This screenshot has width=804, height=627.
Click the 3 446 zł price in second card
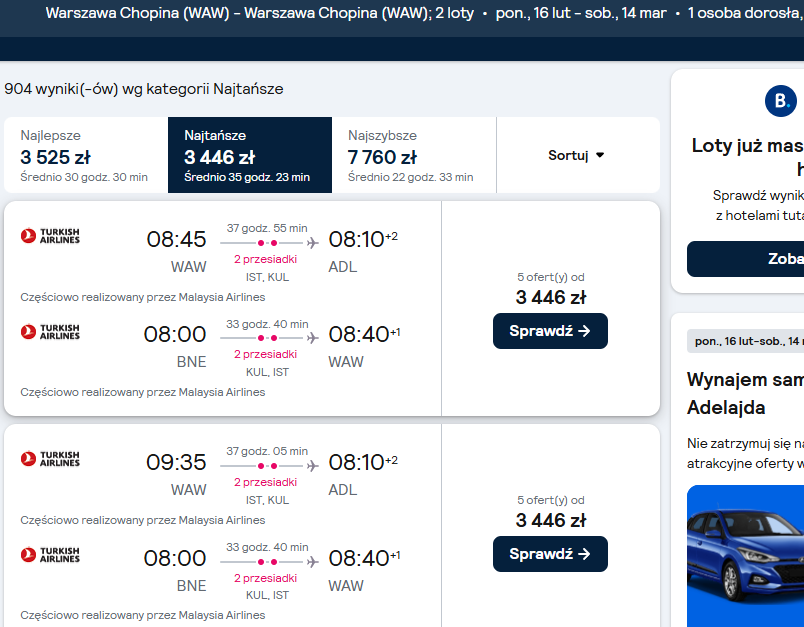pos(551,520)
